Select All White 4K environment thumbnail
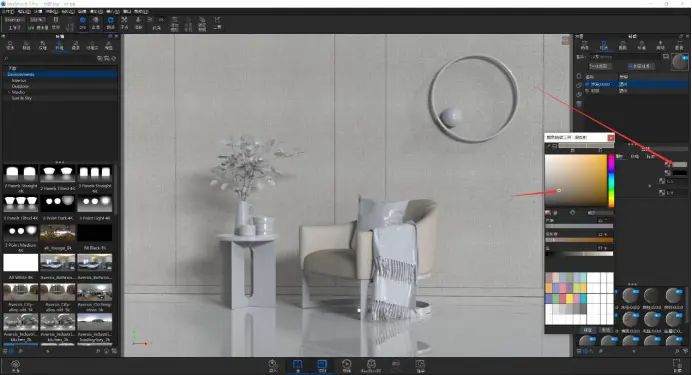This screenshot has height=375, width=692. 21,262
